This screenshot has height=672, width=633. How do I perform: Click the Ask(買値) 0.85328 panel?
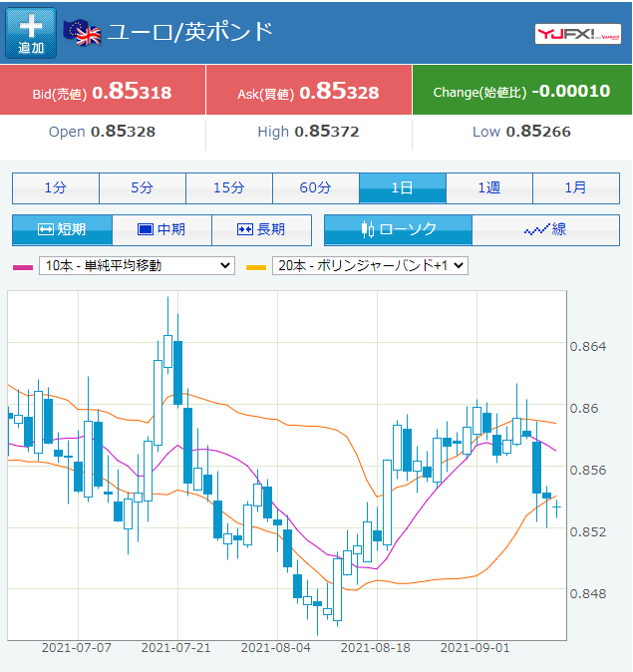pos(309,90)
